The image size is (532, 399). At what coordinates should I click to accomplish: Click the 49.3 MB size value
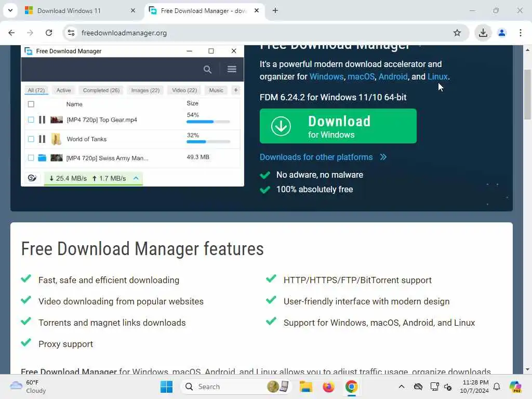[198, 157]
